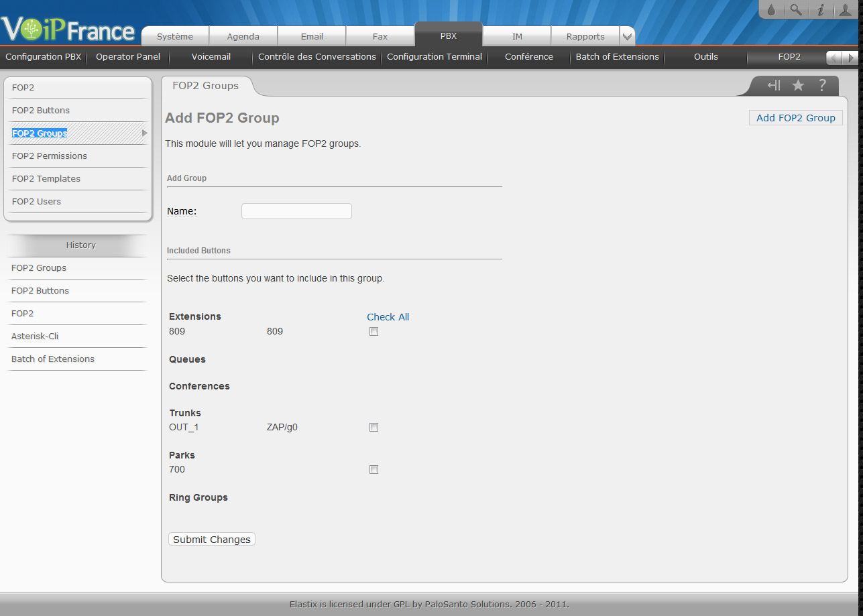Select the Voicemail submenu item

211,57
